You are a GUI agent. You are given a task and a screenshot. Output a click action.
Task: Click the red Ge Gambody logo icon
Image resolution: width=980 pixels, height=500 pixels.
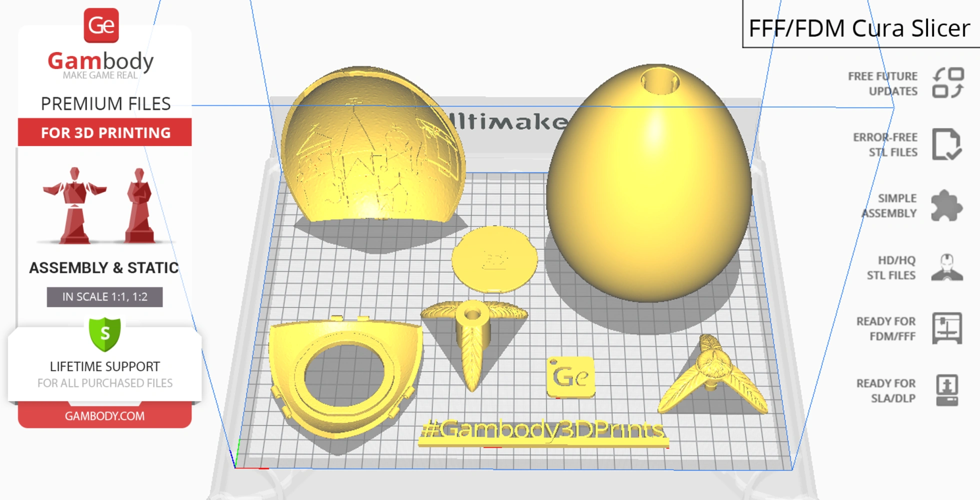101,25
